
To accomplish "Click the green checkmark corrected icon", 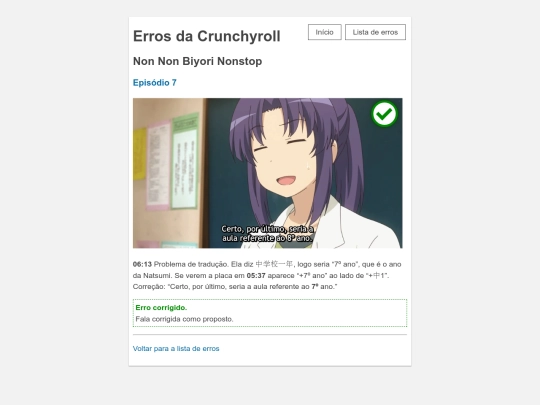I will [x=384, y=114].
